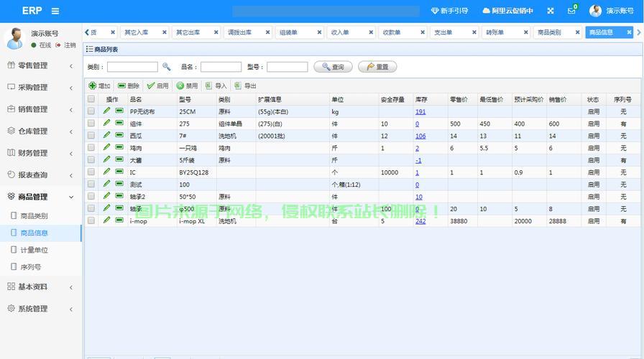Click the 查询 search button

click(333, 67)
